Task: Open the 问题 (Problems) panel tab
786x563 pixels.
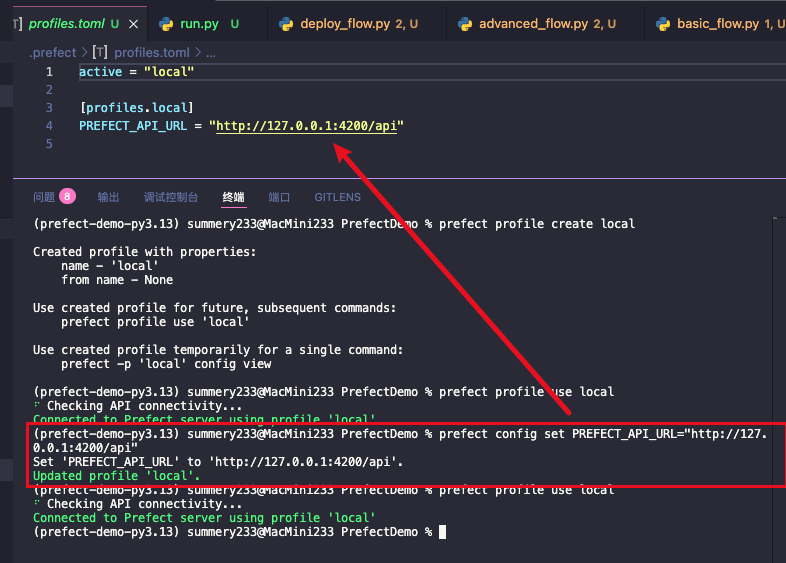Action: click(44, 197)
